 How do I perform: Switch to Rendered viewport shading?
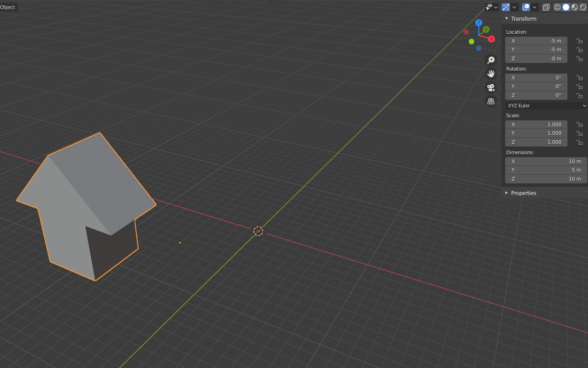tap(583, 7)
